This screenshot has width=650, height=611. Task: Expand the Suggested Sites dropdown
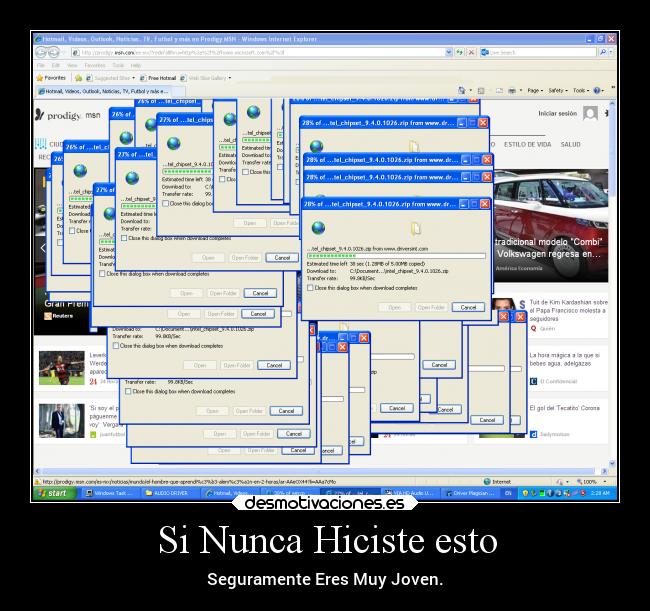point(133,78)
